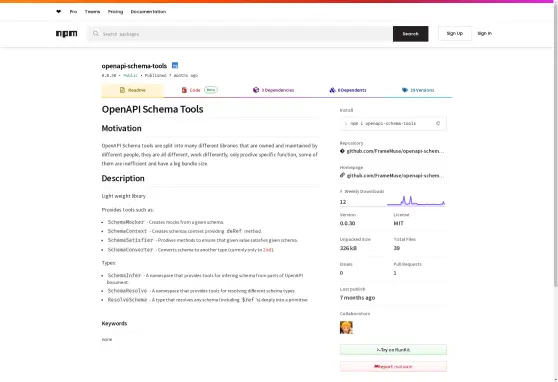Open the Pricing menu link
This screenshot has width=558, height=382.
115,12
